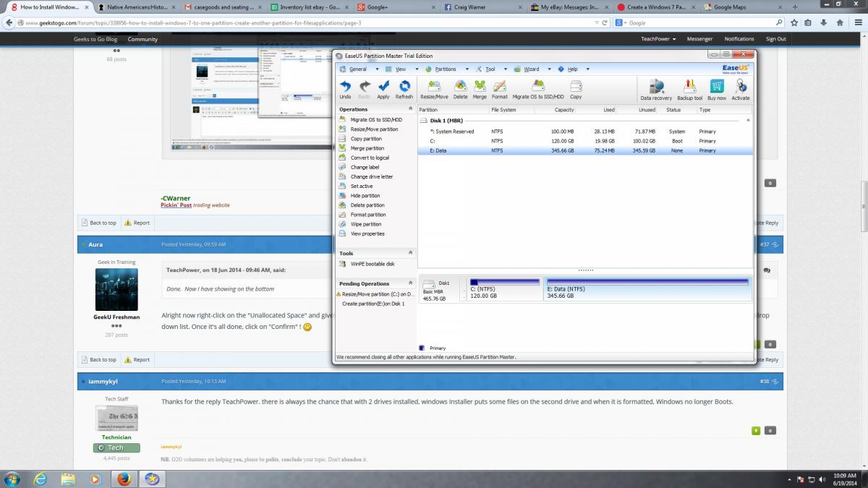Select the C: (NTFS) partition bar
The image size is (868, 488).
point(505,289)
